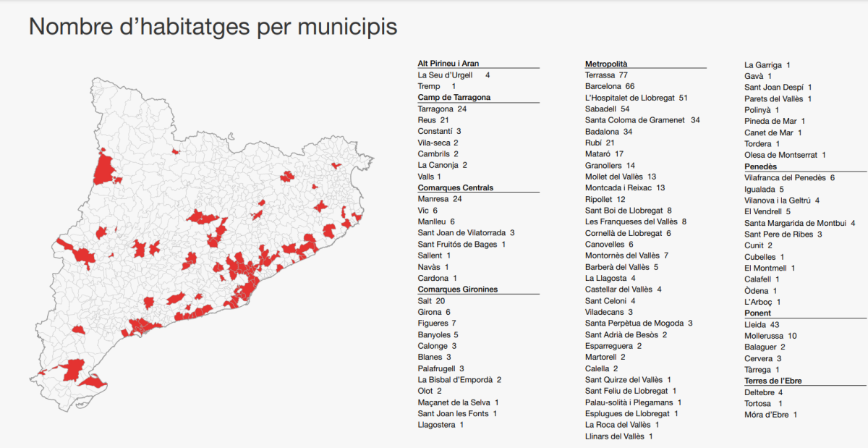This screenshot has height=448, width=868.
Task: Select the Barcelona 66 list entry
Action: (x=609, y=86)
